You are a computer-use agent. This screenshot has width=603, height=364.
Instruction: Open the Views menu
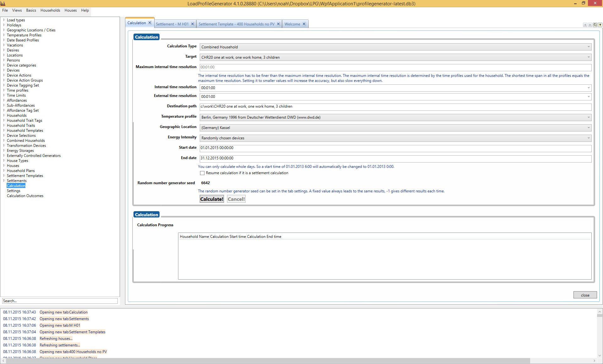click(17, 10)
